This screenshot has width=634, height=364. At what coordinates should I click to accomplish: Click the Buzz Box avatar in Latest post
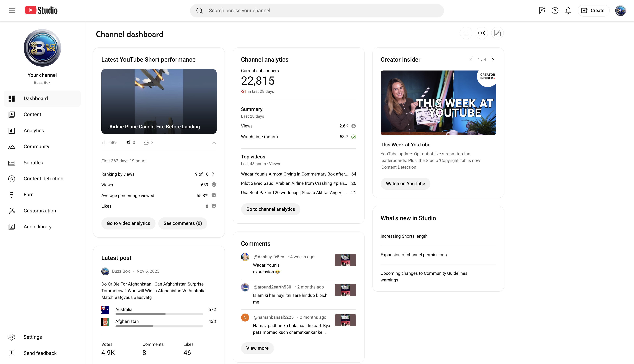point(105,271)
